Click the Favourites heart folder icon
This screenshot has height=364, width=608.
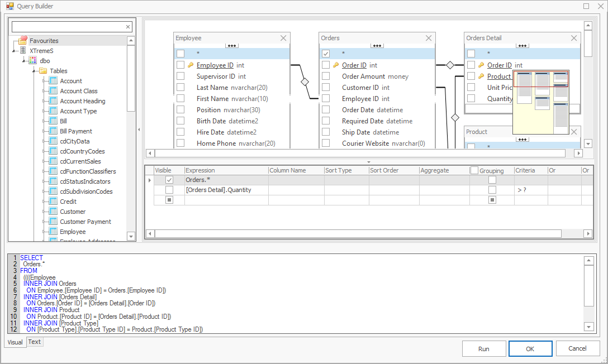(x=23, y=40)
